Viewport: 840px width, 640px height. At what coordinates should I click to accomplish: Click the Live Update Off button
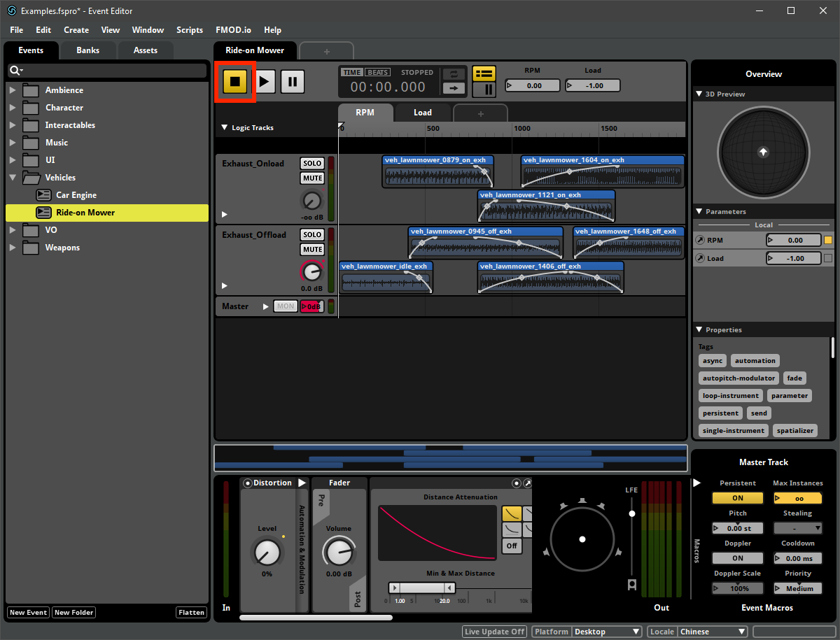pyautogui.click(x=494, y=631)
